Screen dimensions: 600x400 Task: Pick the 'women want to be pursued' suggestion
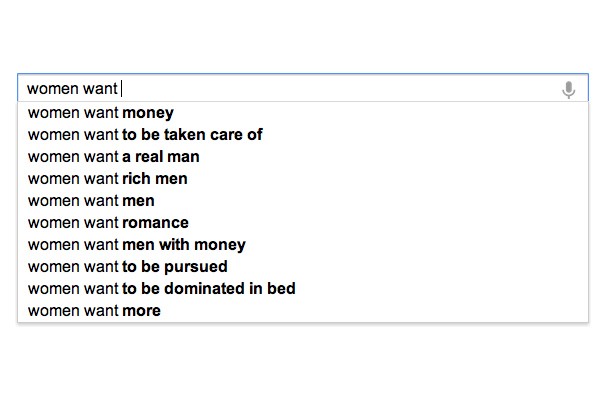click(127, 267)
